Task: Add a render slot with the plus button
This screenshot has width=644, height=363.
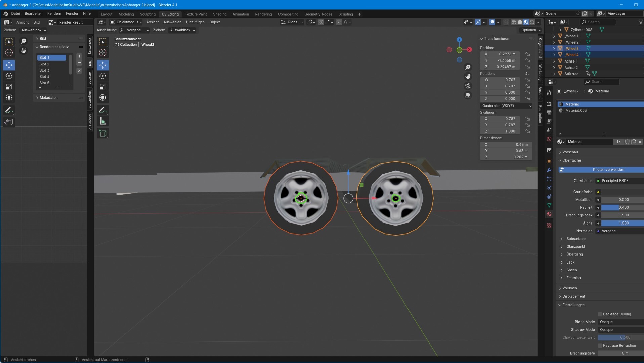Action: [79, 56]
